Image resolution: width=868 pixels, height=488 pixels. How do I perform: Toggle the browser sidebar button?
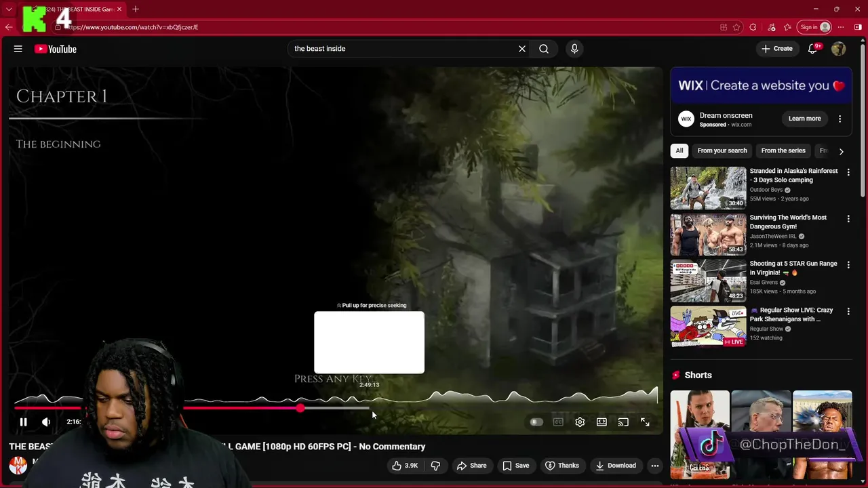pos(858,27)
